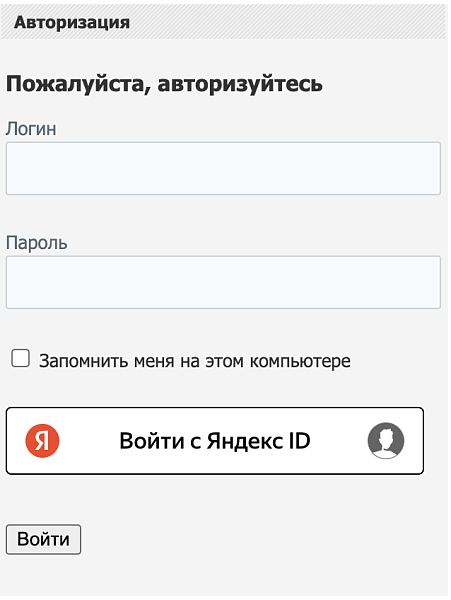The image size is (451, 600).
Task: Click the words "Яндекс ID" in login button
Action: click(x=259, y=441)
